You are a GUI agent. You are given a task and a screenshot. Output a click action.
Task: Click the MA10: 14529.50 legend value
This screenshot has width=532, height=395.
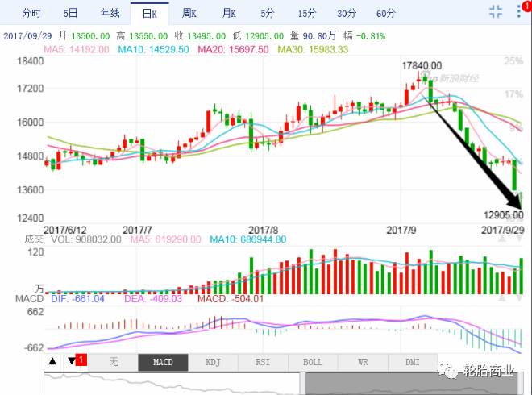click(x=153, y=49)
